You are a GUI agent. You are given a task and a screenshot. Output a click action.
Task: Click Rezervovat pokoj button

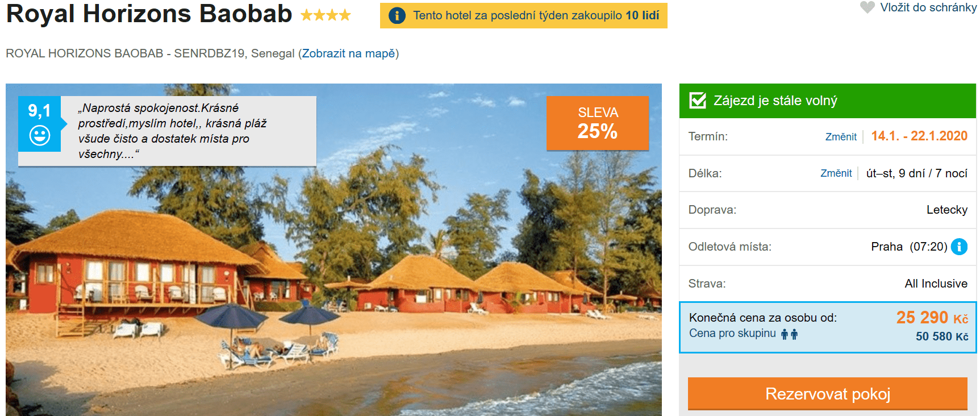828,393
